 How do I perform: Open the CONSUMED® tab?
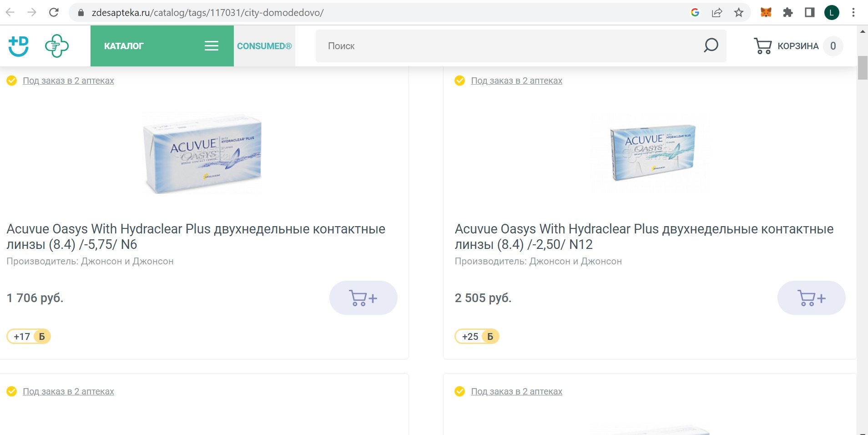pos(264,46)
